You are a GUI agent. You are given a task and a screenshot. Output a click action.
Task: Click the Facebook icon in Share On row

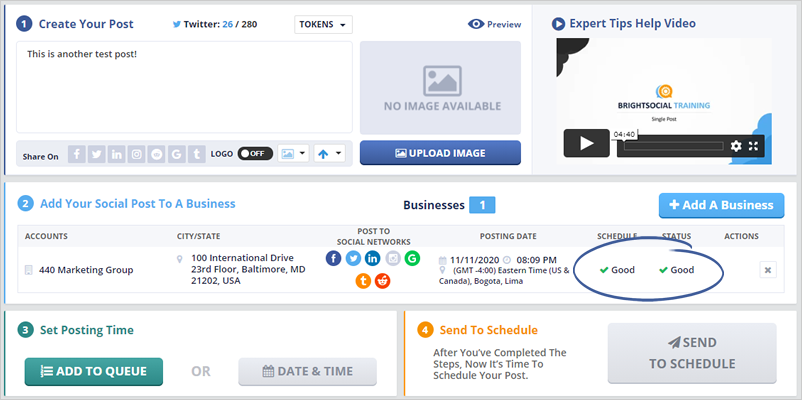(77, 154)
